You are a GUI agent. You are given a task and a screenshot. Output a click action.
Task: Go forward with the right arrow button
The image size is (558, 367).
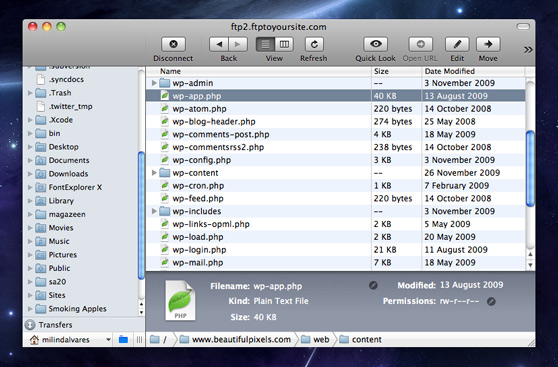pyautogui.click(x=238, y=44)
